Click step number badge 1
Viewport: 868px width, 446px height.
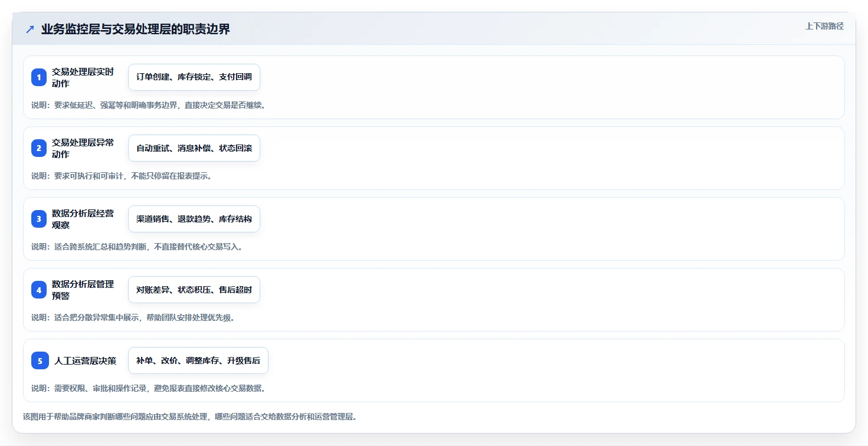(39, 77)
